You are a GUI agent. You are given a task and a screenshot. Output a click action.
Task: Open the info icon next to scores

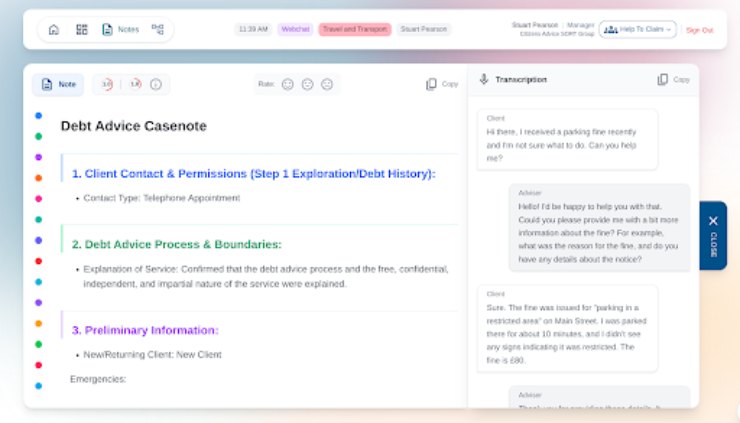tap(156, 85)
